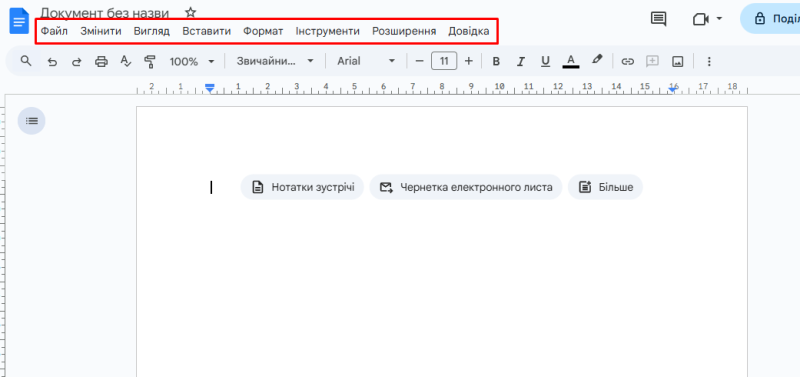Viewport: 800px width, 377px height.
Task: Open the Змінити menu
Action: pos(101,31)
